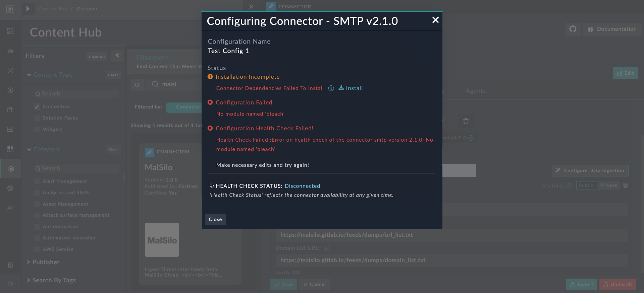644x293 pixels.
Task: Open the globe help icon in sidebar
Action: click(x=10, y=188)
